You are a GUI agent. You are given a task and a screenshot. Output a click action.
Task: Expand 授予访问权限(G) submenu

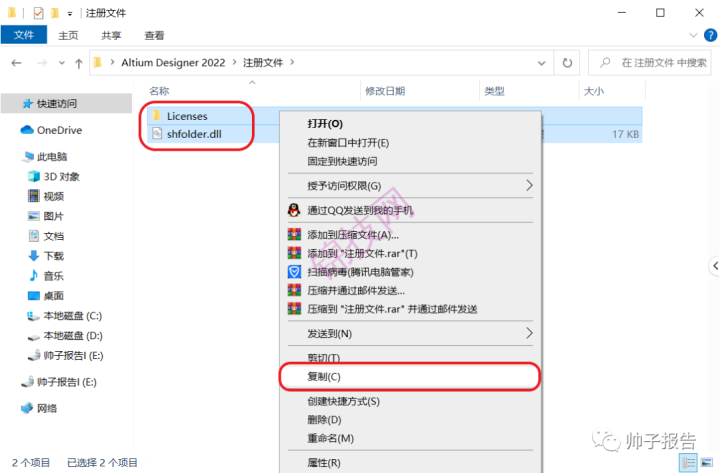point(411,186)
